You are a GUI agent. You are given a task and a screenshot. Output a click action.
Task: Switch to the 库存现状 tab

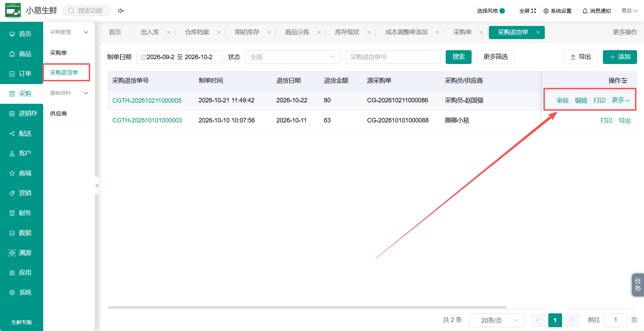click(347, 32)
